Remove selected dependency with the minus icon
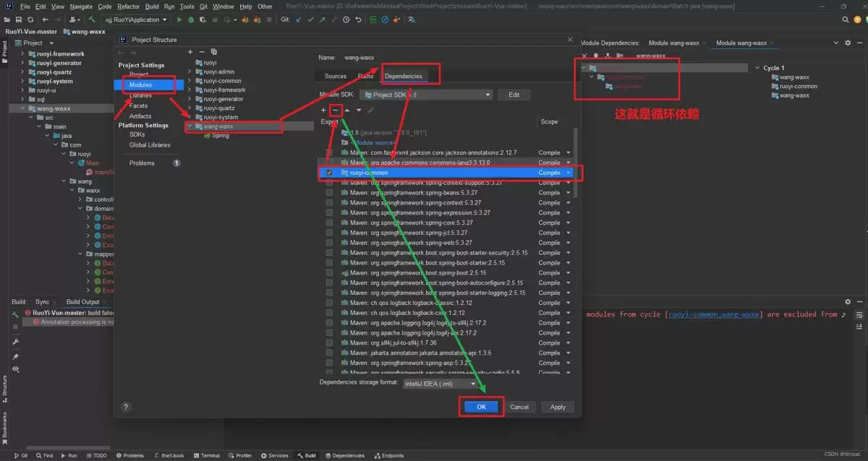 click(336, 110)
